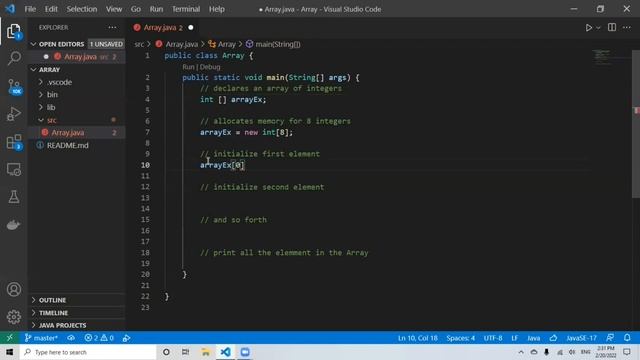Change end of line via LF
This screenshot has height=360, width=640.
click(514, 338)
